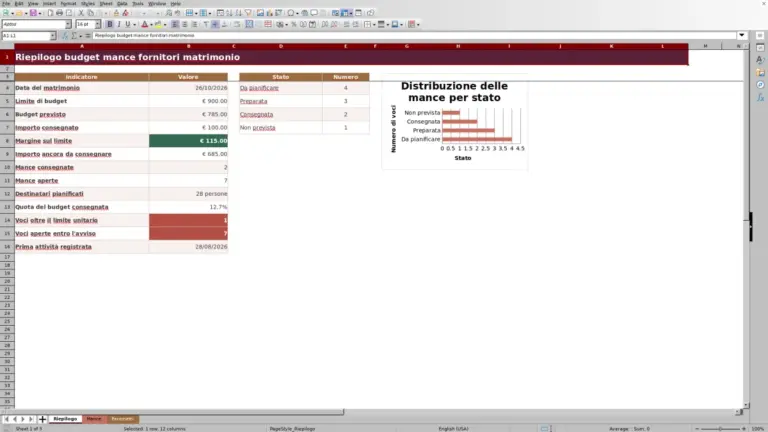Click the Insert chart icon
Viewport: 768px width, 432px height.
[269, 13]
